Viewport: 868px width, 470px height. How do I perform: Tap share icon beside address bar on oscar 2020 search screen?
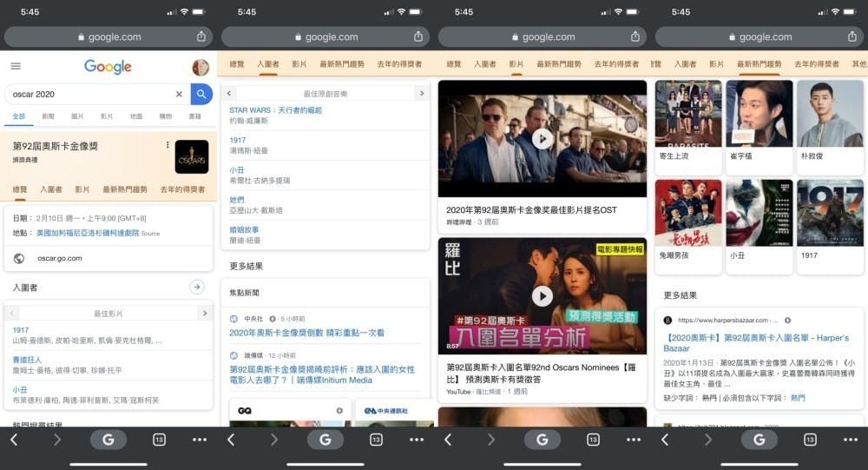(x=201, y=36)
